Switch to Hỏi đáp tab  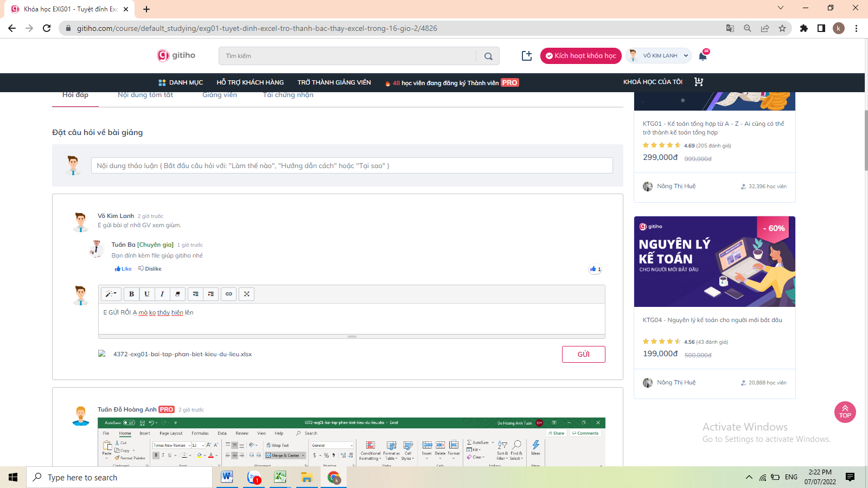(x=75, y=95)
